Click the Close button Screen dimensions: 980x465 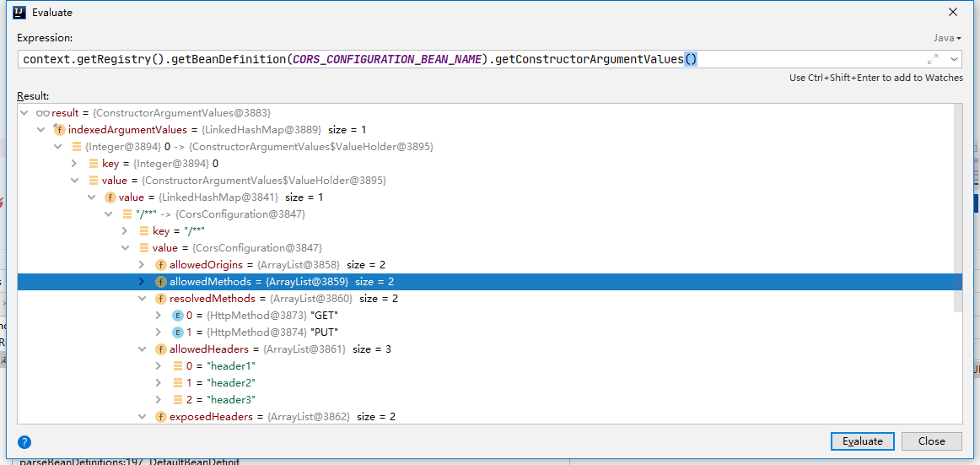[931, 441]
